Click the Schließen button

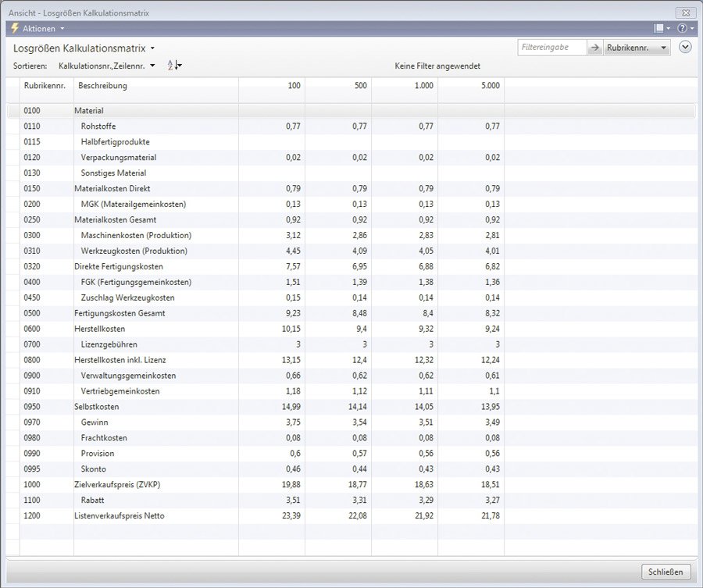(x=666, y=572)
